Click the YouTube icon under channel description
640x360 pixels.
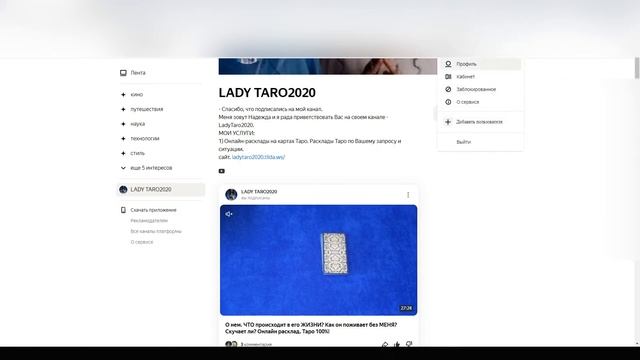coord(222,171)
